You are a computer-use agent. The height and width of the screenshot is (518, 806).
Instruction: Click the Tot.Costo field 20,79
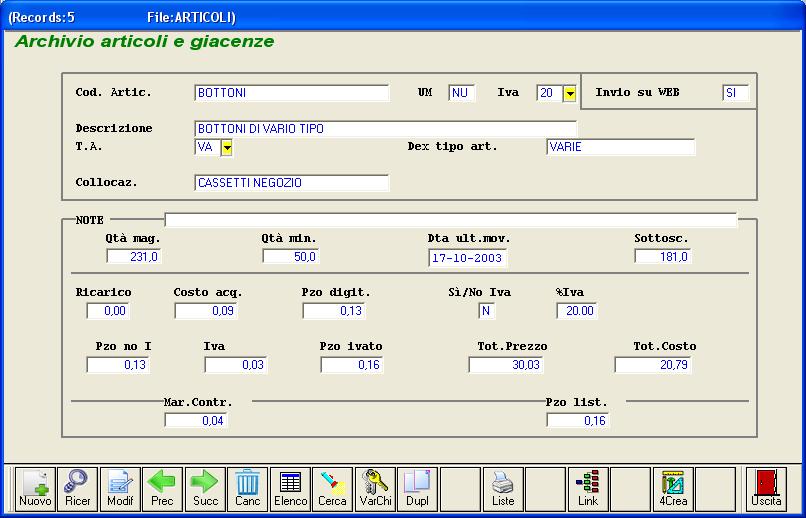653,365
